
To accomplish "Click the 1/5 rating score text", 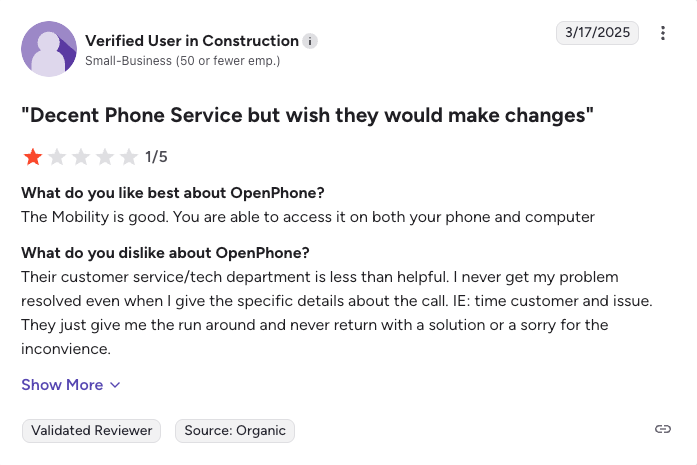I will pos(156,157).
